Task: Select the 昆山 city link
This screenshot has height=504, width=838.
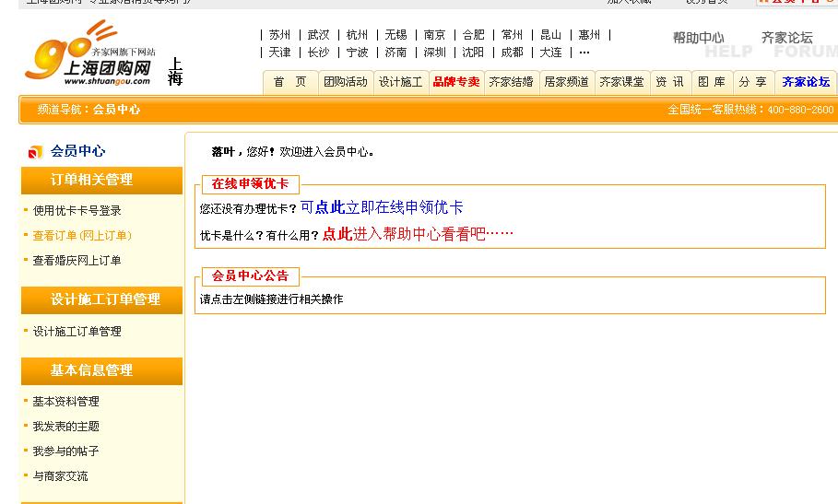Action: [x=551, y=35]
